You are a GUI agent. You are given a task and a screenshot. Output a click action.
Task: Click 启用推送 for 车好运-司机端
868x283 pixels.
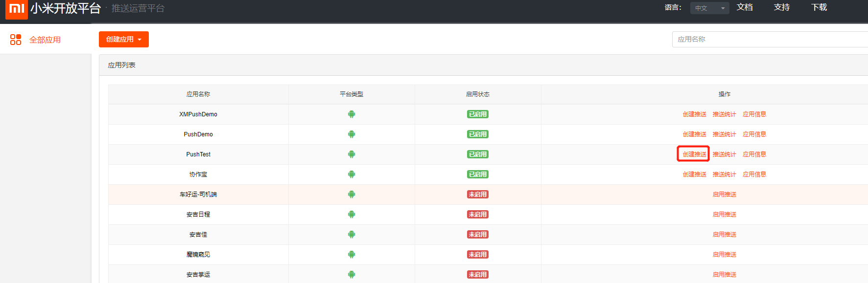tap(724, 195)
